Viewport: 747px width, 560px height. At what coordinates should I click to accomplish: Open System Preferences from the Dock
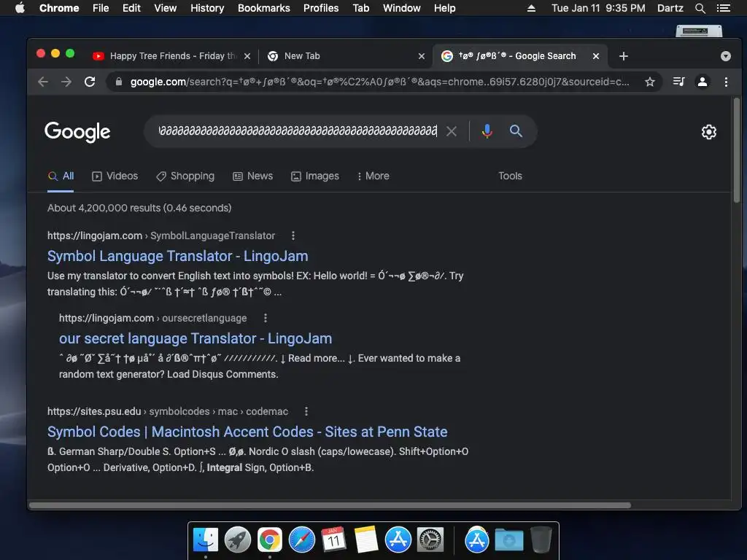[x=430, y=540]
